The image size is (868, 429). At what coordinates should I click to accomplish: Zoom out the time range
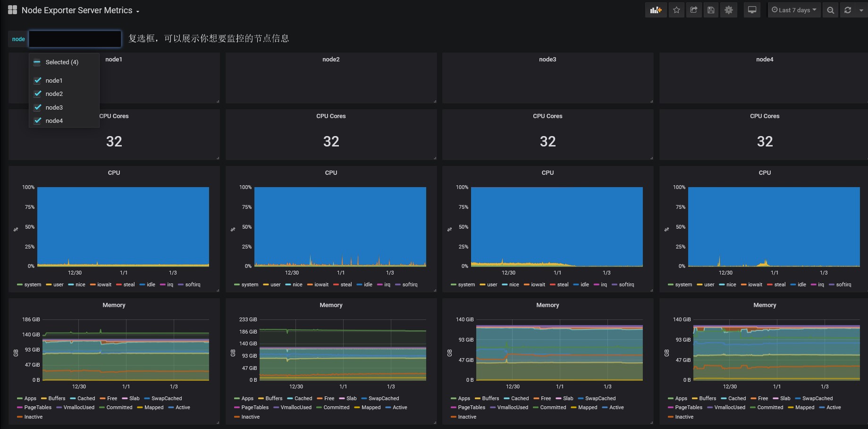coord(831,10)
